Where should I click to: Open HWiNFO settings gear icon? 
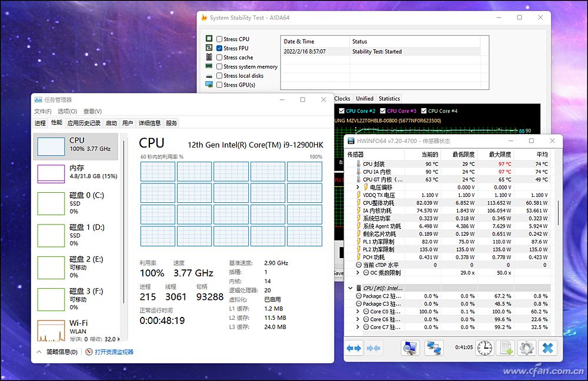[526, 348]
